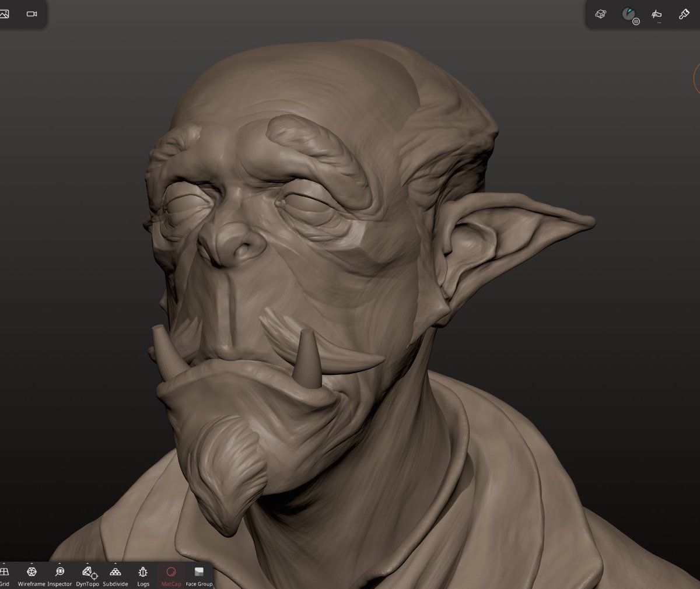The height and width of the screenshot is (589, 700).
Task: Toggle Wireframe view
Action: 32,575
